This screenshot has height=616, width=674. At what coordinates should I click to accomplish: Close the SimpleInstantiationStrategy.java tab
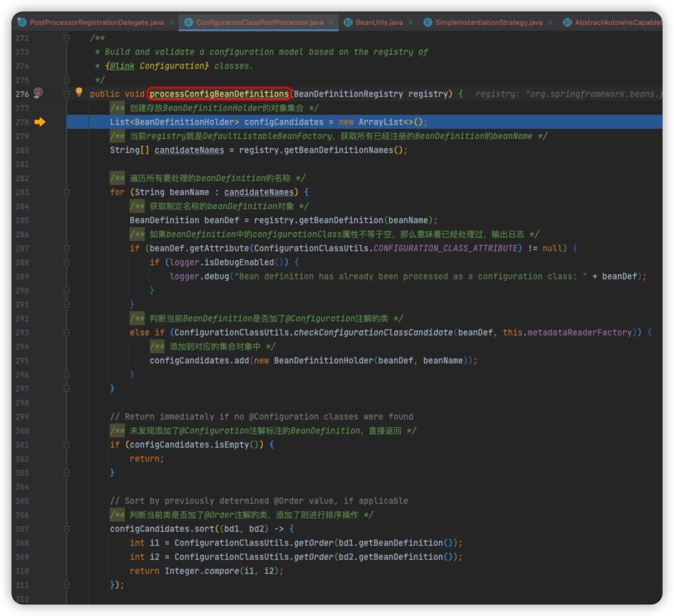[550, 22]
